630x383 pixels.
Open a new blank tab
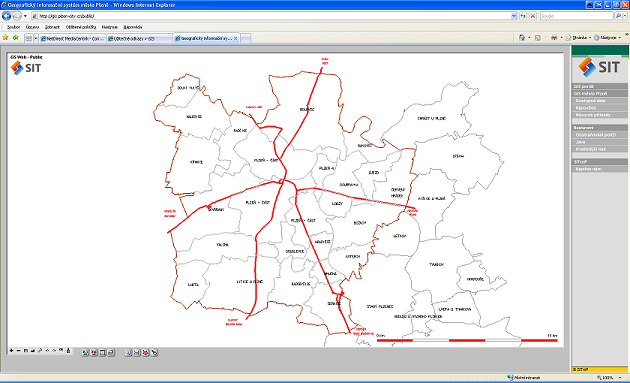tap(245, 39)
